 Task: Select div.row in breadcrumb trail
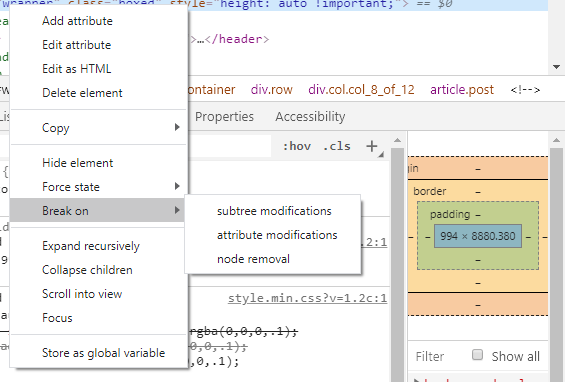[271, 89]
